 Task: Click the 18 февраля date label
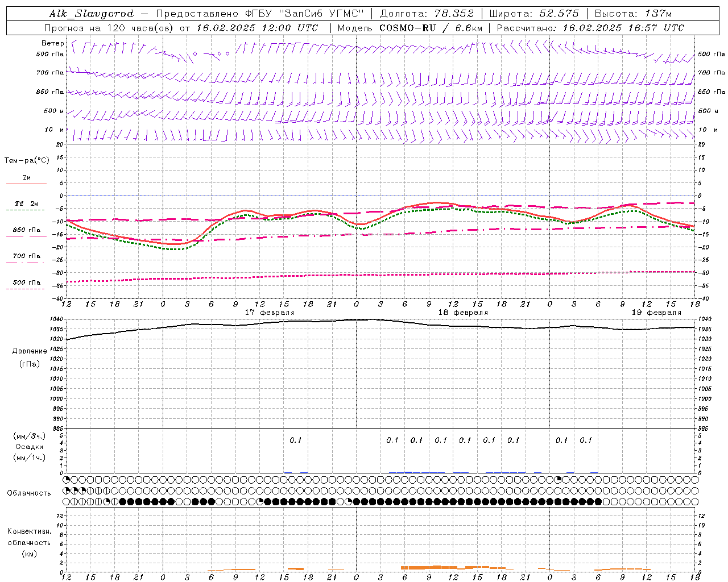pos(463,313)
